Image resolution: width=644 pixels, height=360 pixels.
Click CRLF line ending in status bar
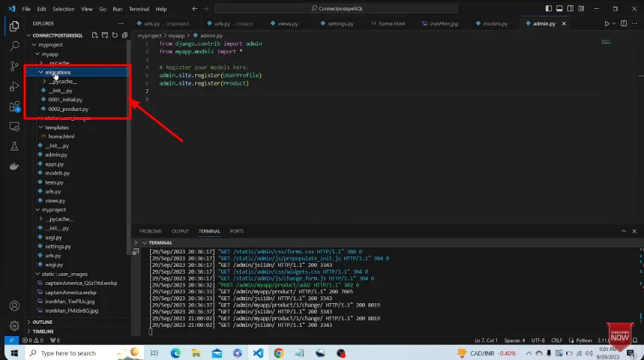click(x=556, y=340)
